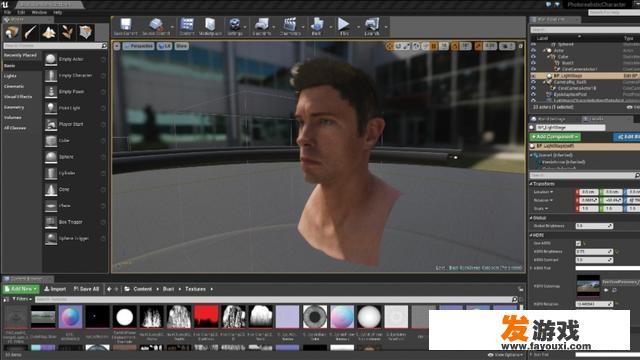Select the Paint mode brush icon

tap(30, 32)
